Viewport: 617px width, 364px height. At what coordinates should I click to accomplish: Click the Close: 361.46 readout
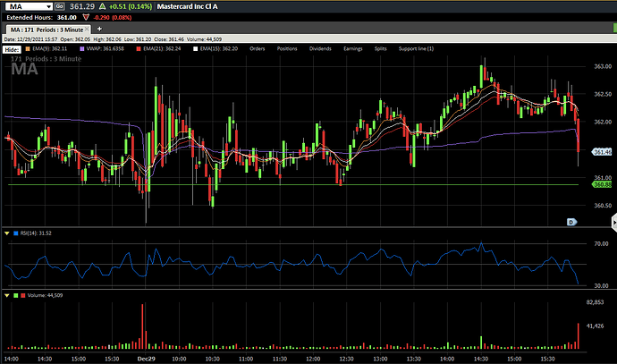[x=169, y=39]
